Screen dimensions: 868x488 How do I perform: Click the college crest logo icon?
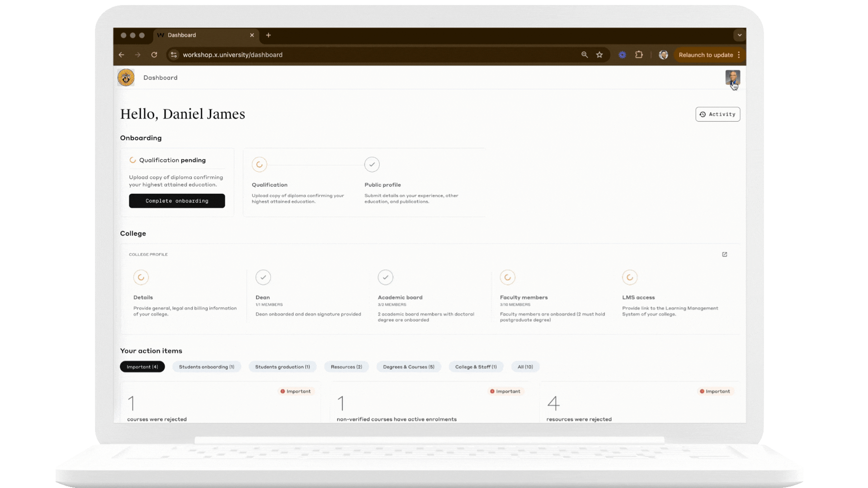tap(126, 78)
